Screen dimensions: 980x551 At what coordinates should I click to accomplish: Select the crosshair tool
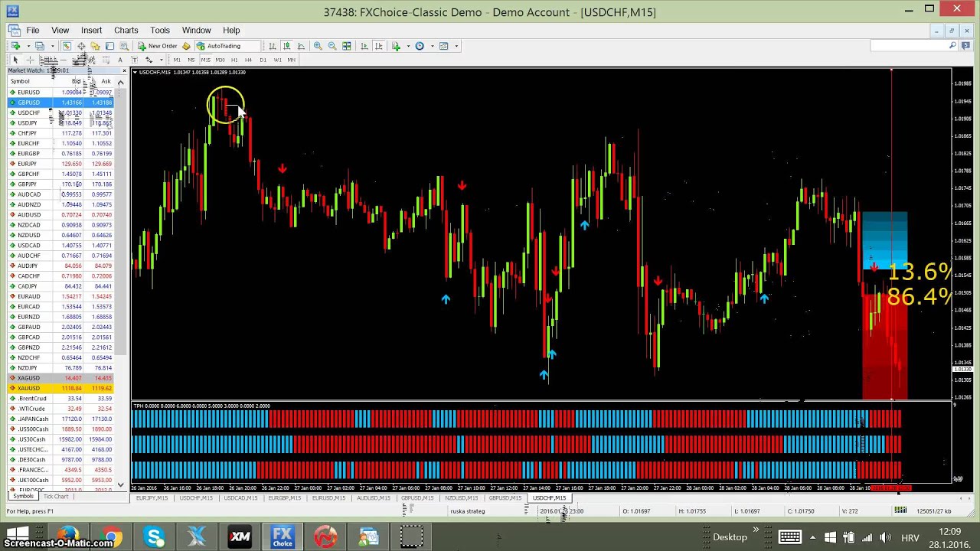coord(30,60)
